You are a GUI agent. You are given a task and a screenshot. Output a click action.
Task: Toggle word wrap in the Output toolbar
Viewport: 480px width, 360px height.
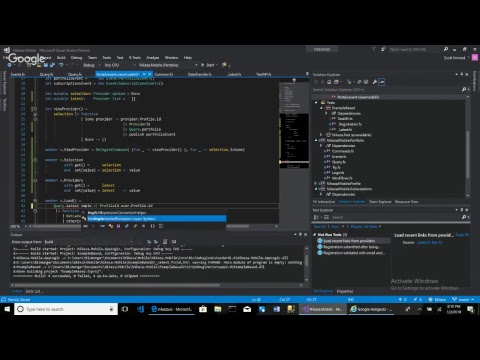click(x=174, y=242)
